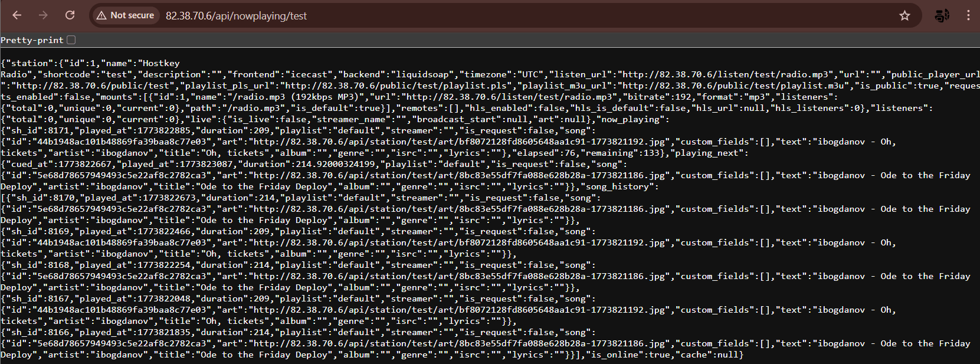This screenshot has height=364, width=980.
Task: Click the timezone UTC value
Action: [x=530, y=74]
